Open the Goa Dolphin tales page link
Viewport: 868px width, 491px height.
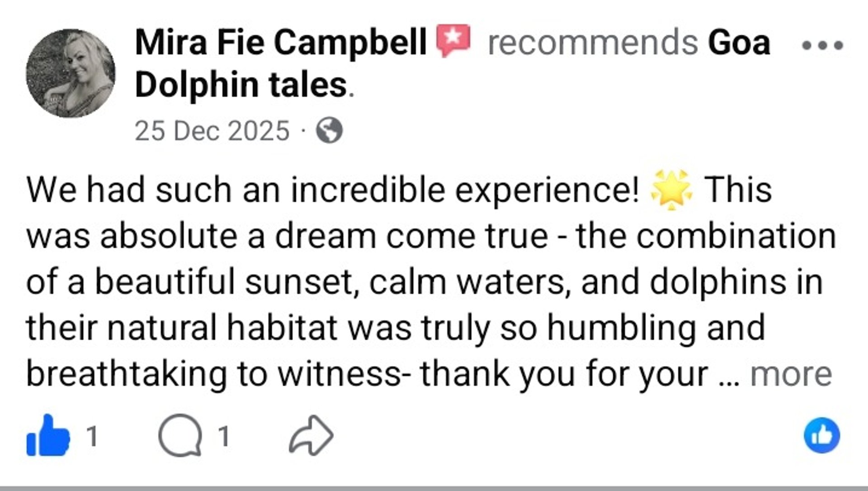click(x=241, y=85)
